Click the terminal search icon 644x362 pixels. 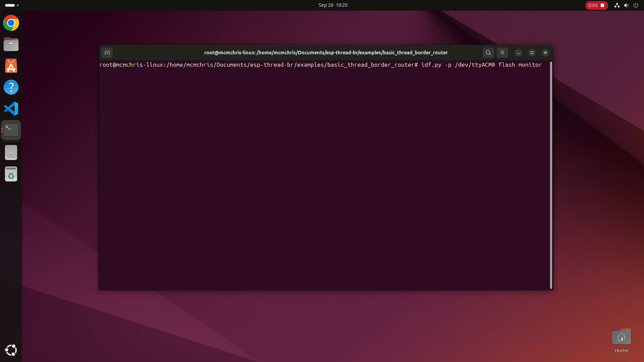(x=488, y=53)
